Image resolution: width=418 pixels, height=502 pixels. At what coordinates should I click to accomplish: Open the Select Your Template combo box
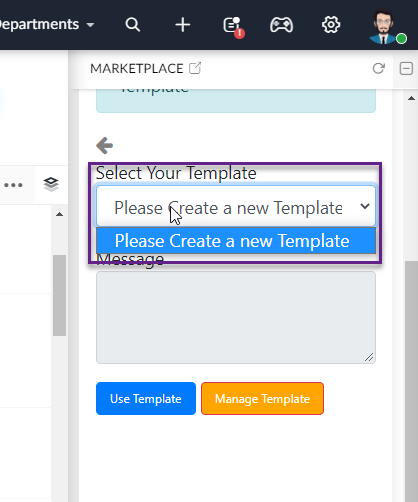pos(236,206)
